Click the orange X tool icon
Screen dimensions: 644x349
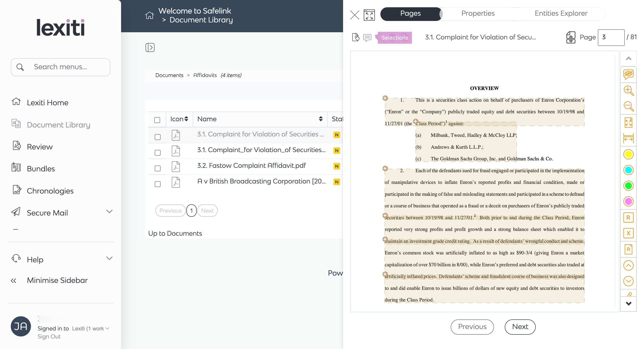click(x=628, y=233)
